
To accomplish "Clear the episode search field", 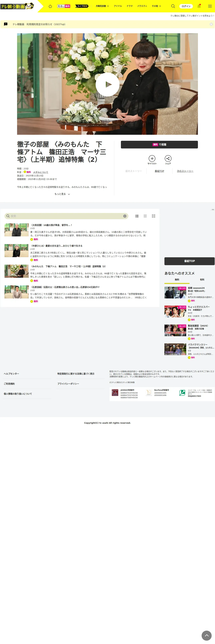I will (125, 216).
